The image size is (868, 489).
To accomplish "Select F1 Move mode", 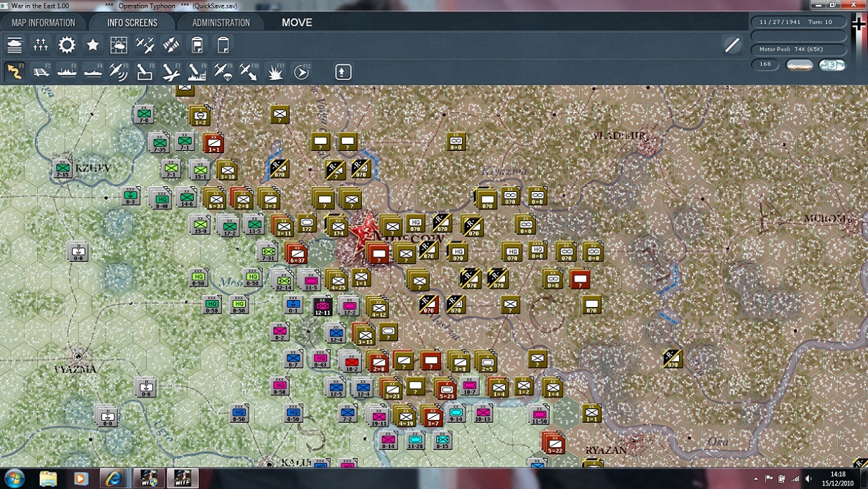I will pyautogui.click(x=14, y=71).
